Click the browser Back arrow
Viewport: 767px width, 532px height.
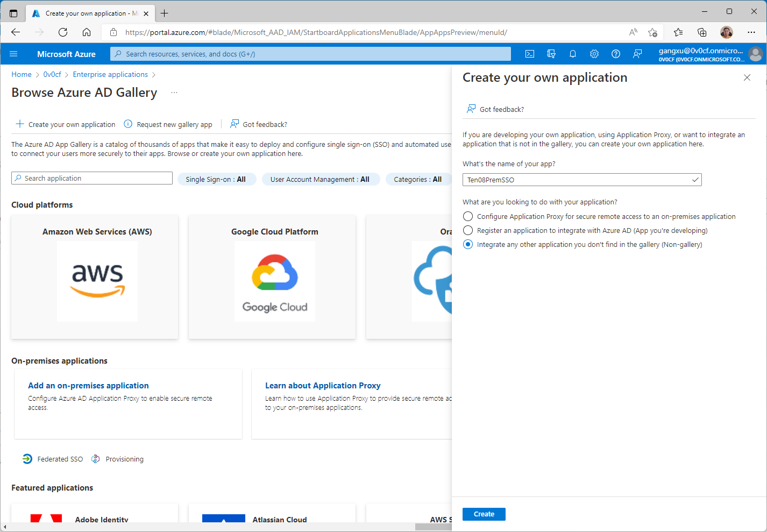click(16, 32)
